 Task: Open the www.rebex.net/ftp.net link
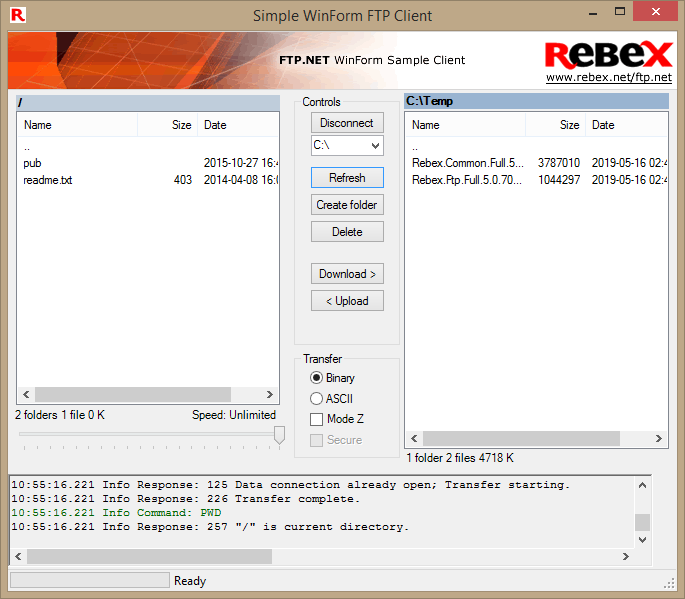(609, 77)
